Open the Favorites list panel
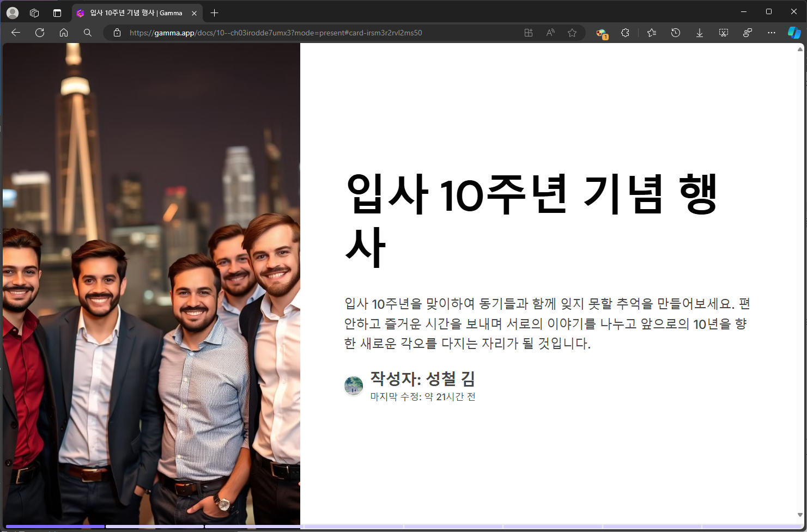Image resolution: width=807 pixels, height=532 pixels. coord(652,33)
